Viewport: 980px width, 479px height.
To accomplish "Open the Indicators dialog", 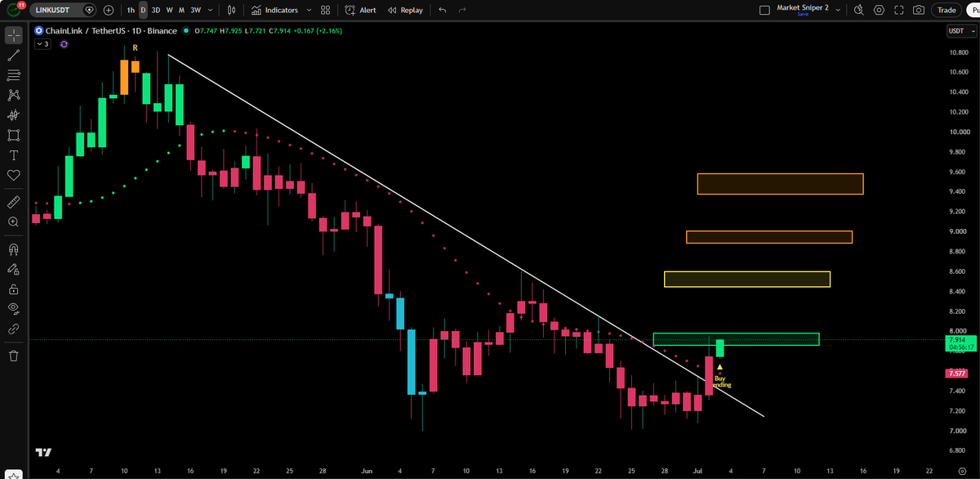I will [x=274, y=10].
